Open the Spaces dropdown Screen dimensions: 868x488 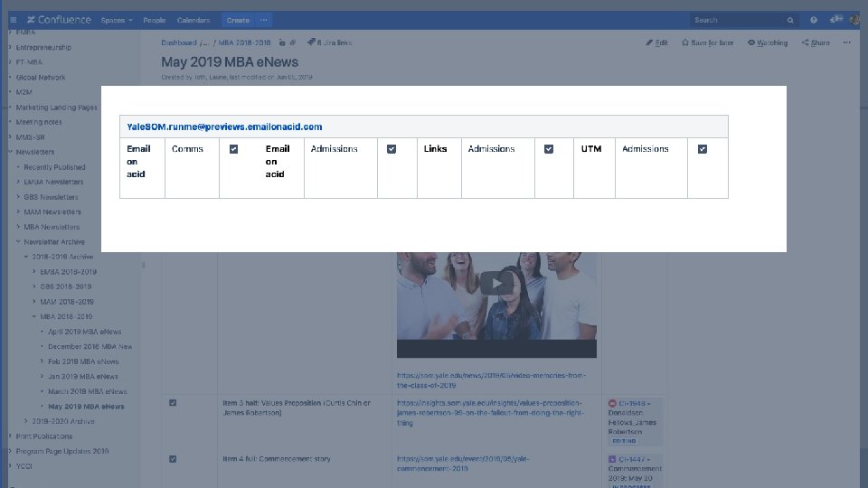[117, 20]
